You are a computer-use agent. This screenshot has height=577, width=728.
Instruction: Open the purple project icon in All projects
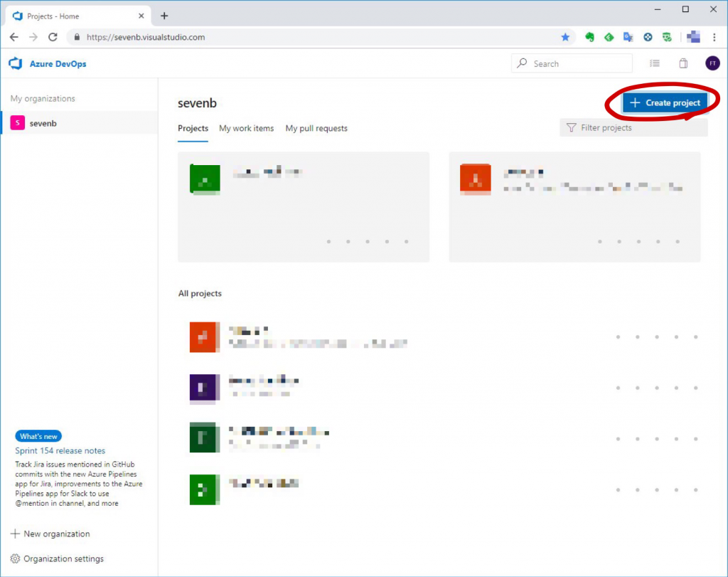click(x=205, y=388)
